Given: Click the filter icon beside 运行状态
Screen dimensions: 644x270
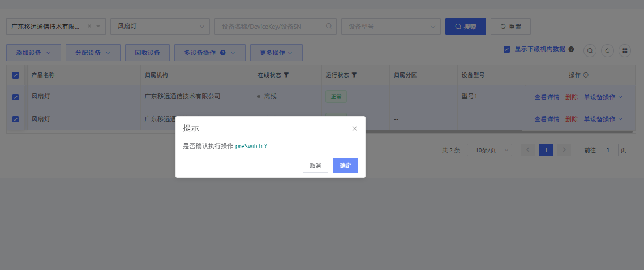Looking at the screenshot, I should pos(354,75).
